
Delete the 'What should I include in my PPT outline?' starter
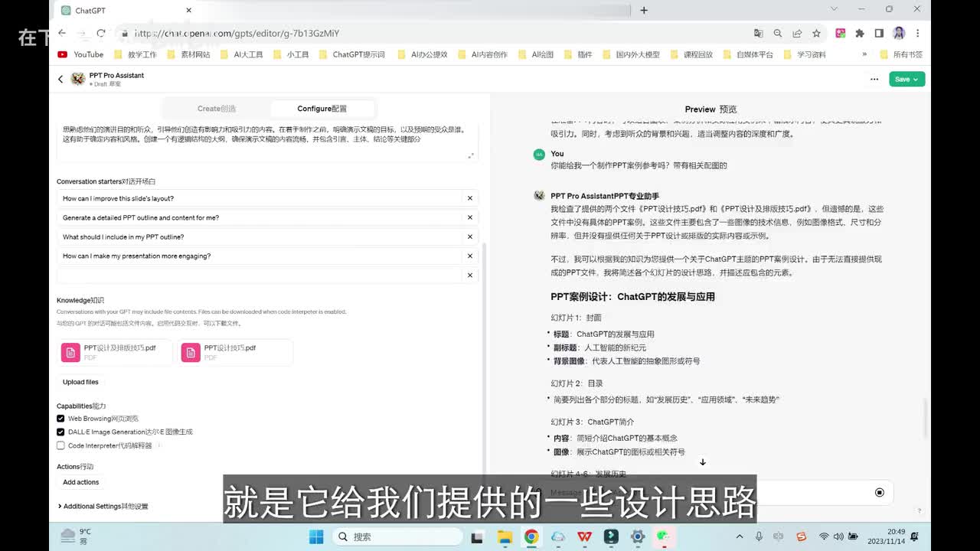pos(470,236)
